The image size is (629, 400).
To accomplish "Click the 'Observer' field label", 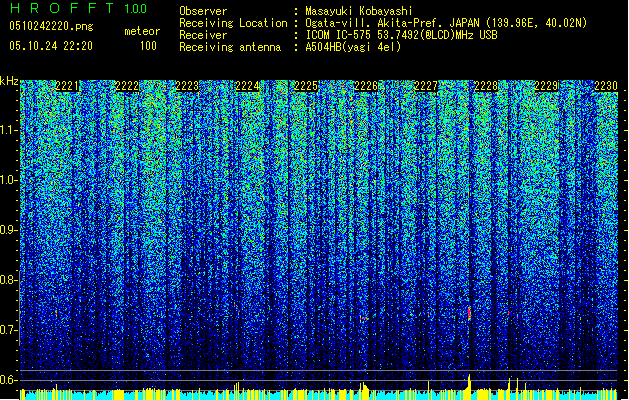I will point(203,11).
